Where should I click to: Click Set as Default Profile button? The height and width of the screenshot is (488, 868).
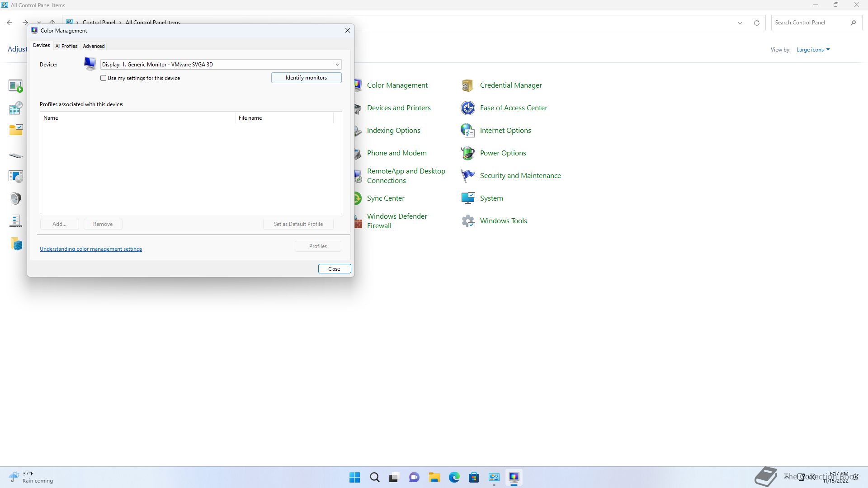pos(298,224)
